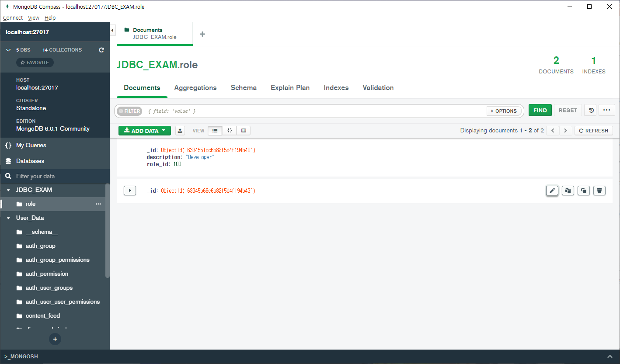Collapse connection info chevron beside 5 DBS
The image size is (620, 364).
click(x=8, y=50)
